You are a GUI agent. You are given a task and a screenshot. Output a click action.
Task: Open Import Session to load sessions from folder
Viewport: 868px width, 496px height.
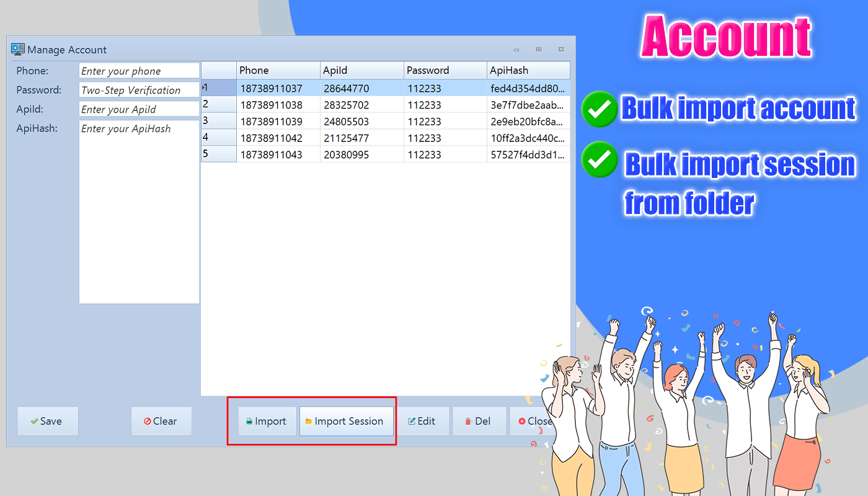tap(346, 421)
